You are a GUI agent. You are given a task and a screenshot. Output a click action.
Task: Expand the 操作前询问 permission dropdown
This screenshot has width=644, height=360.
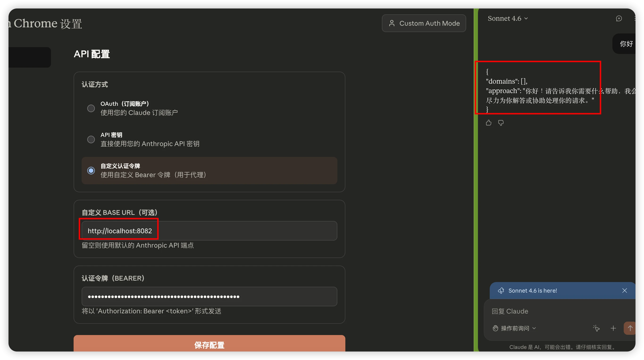click(514, 328)
